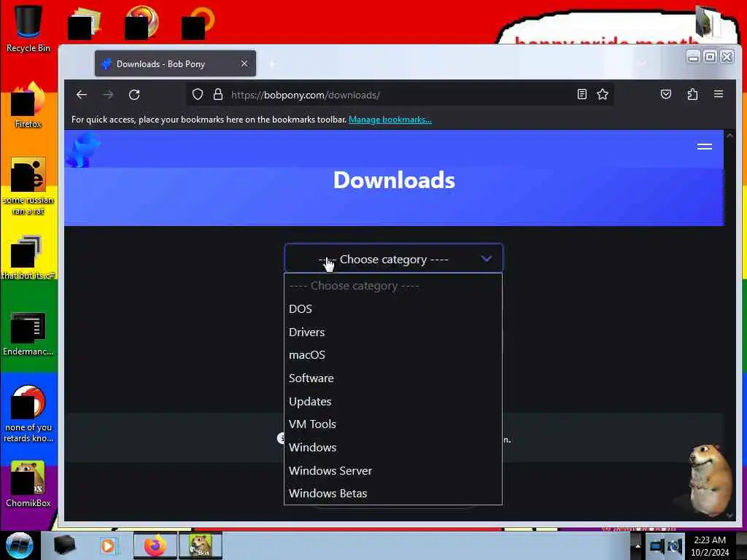
Task: Switch to ChomikBox in the taskbar
Action: coord(201,545)
